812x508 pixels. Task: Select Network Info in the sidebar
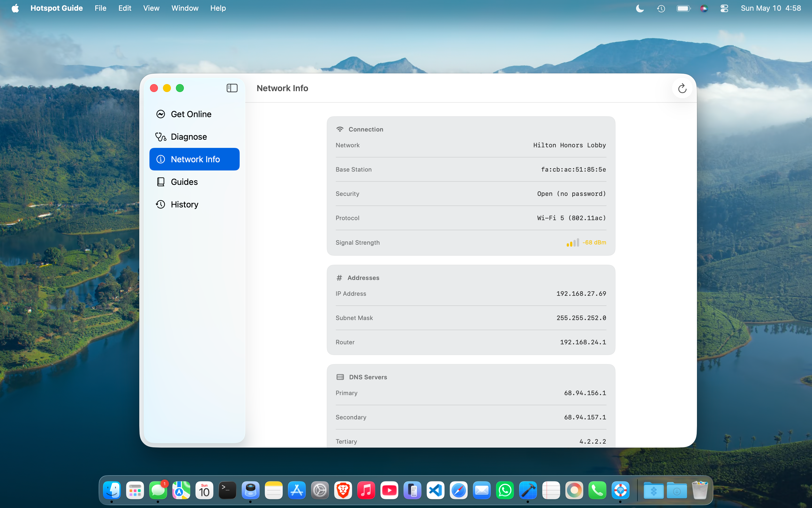point(194,159)
